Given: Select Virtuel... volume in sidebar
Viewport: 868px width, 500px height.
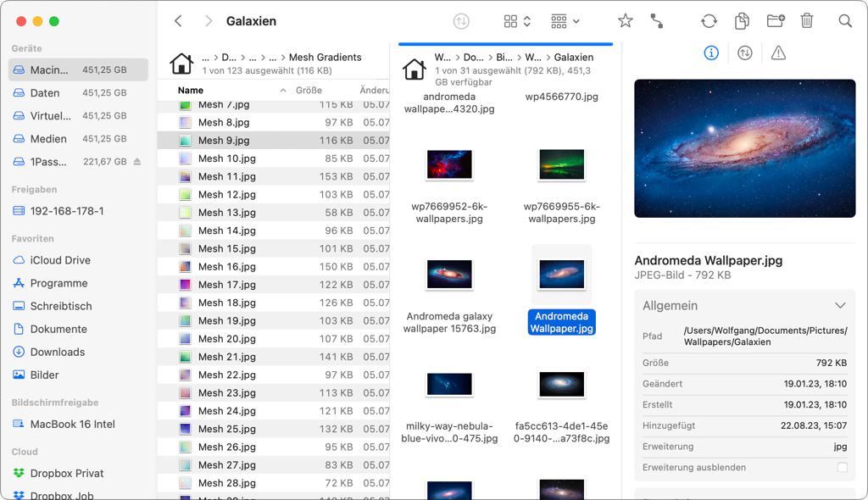Looking at the screenshot, I should coord(78,116).
